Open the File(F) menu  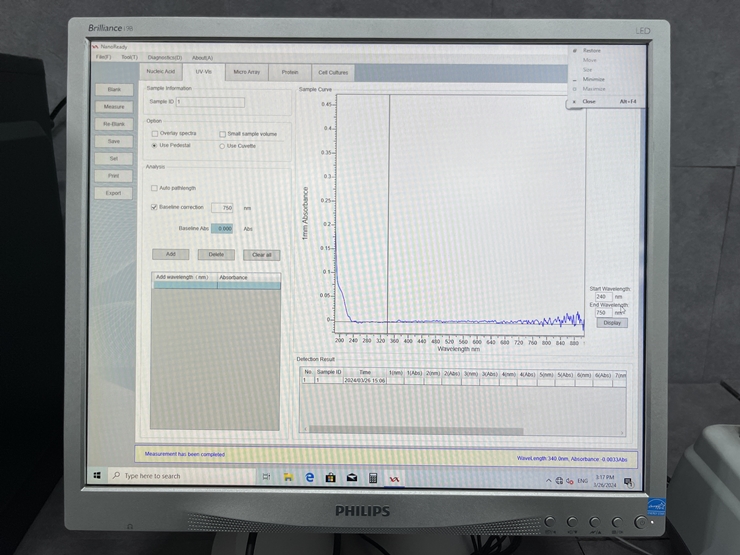102,57
